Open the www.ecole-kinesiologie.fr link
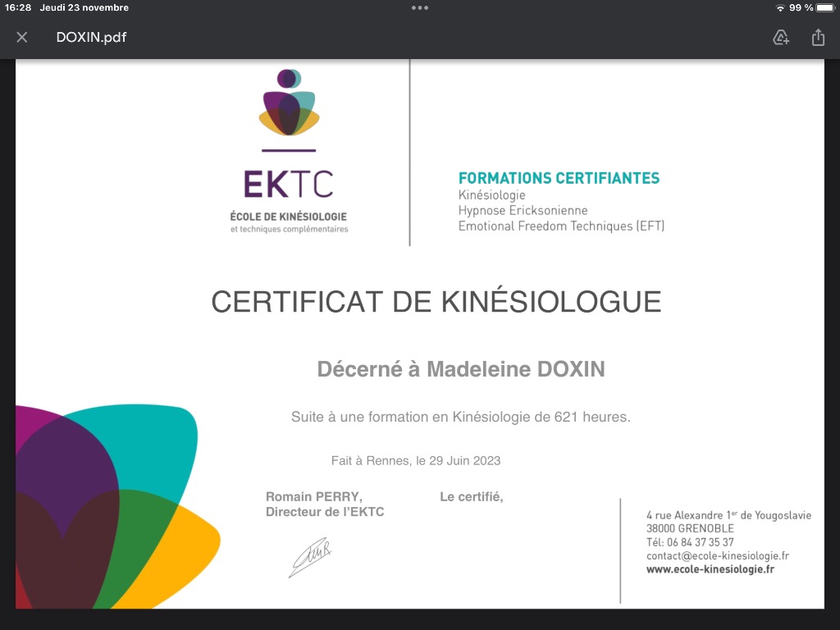 tap(710, 569)
